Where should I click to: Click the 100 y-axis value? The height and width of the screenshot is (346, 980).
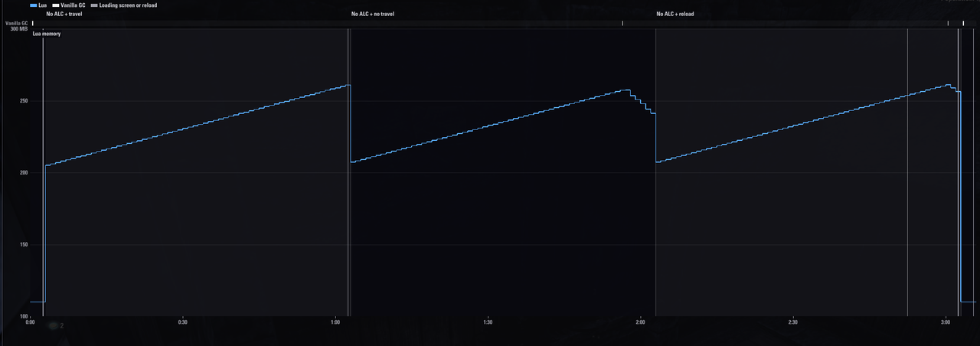tap(23, 316)
